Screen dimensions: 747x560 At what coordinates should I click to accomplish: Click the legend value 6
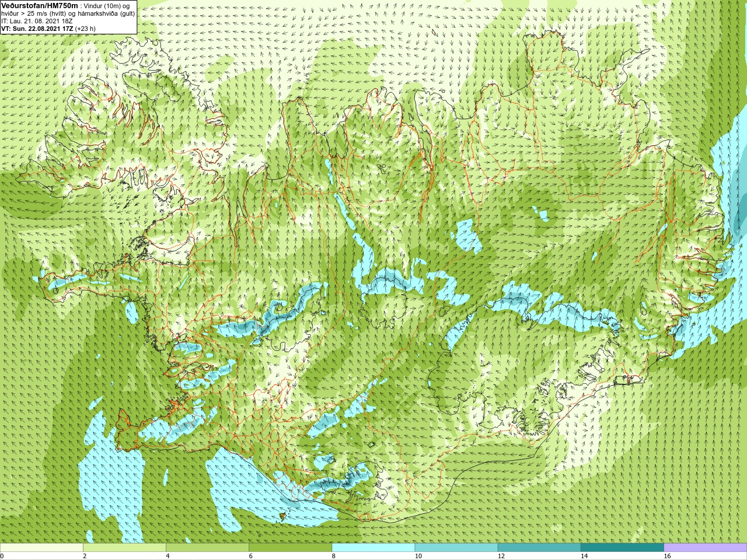pyautogui.click(x=251, y=556)
